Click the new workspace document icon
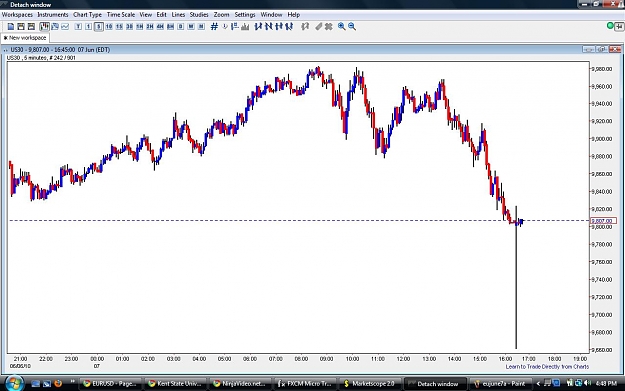This screenshot has height=391, width=625. (11, 27)
